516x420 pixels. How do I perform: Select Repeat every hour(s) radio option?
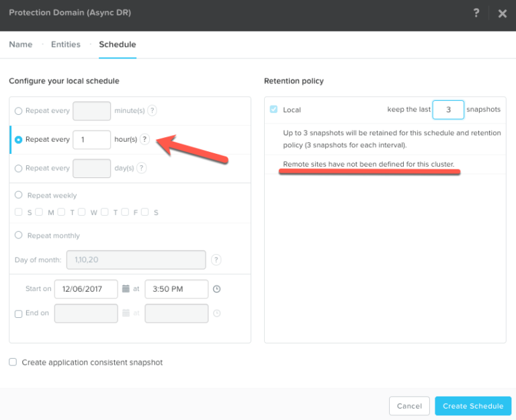(x=18, y=140)
